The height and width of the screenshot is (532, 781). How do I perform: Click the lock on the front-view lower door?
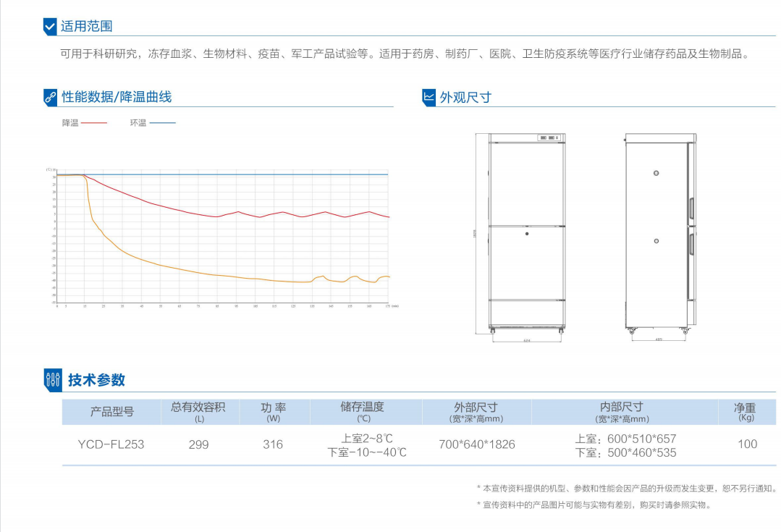(x=527, y=233)
